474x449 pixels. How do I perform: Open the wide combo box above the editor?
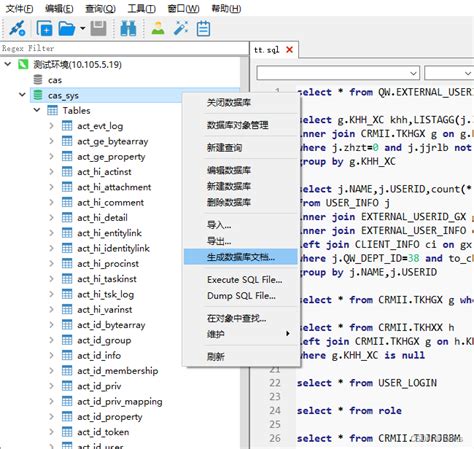[338, 73]
